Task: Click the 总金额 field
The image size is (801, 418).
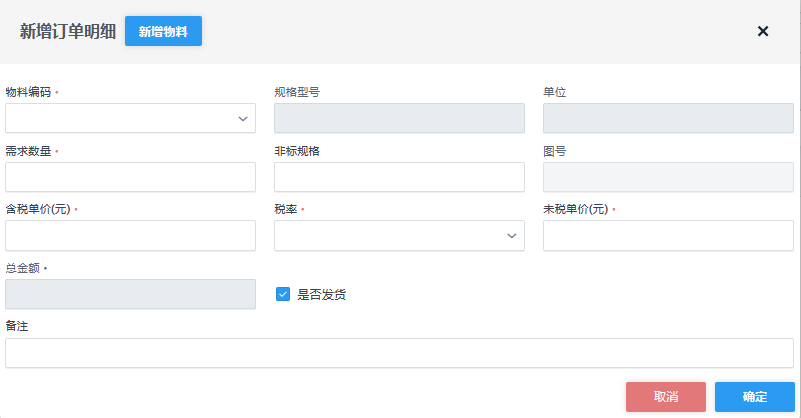Action: [x=130, y=294]
